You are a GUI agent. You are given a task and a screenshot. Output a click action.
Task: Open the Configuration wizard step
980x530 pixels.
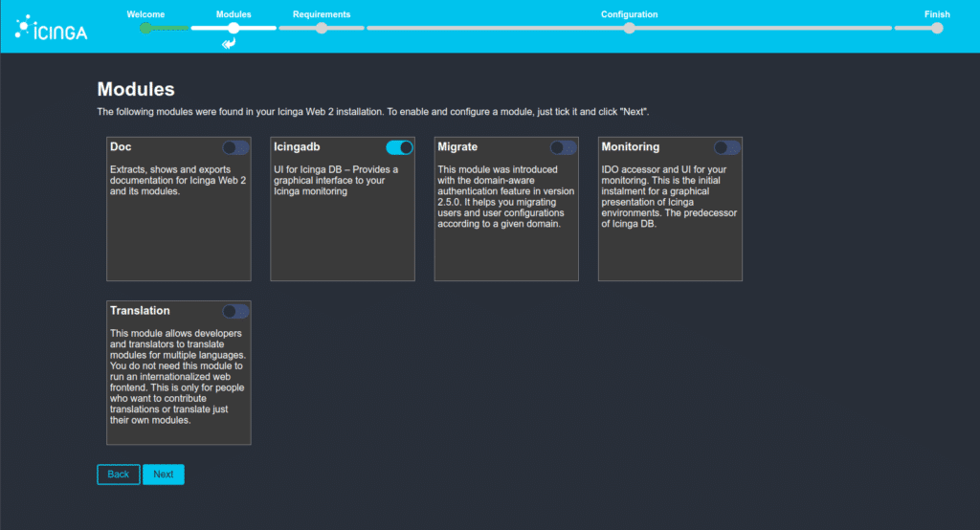coord(630,14)
